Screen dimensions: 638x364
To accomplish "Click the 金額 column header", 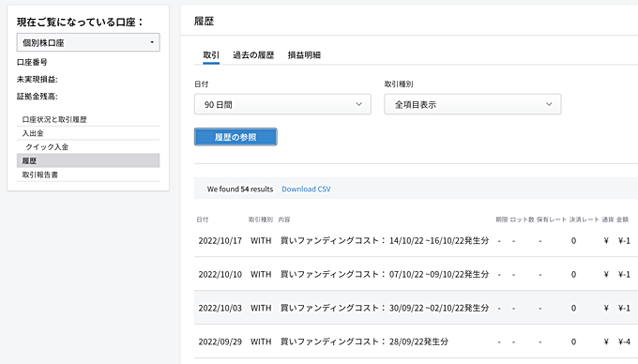I will click(x=623, y=220).
